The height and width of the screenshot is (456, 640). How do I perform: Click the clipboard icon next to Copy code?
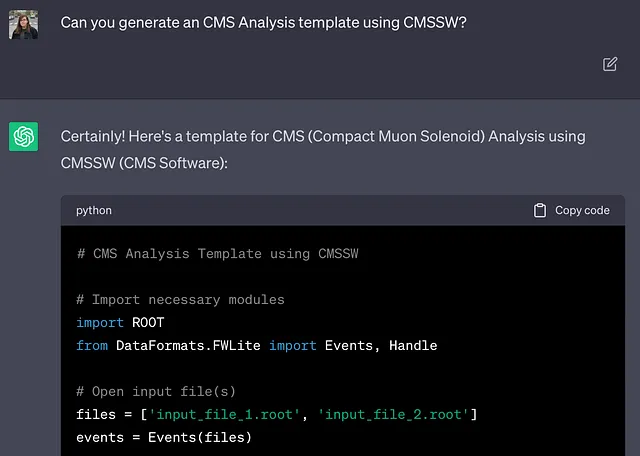coord(540,210)
